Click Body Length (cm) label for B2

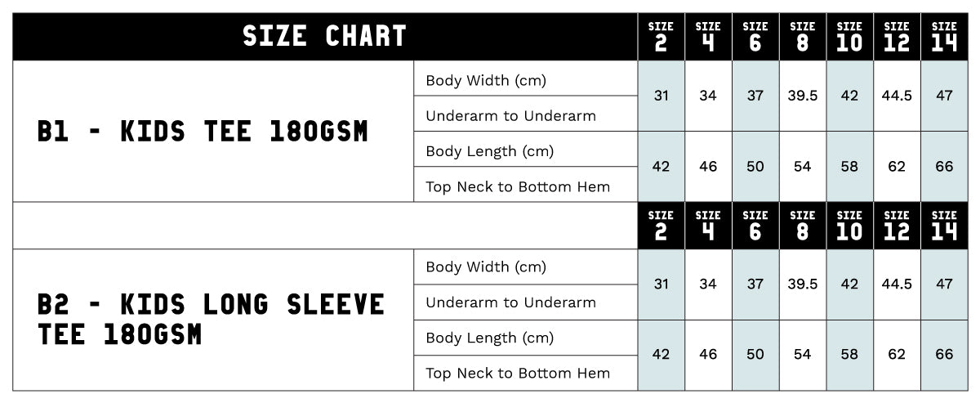click(489, 338)
